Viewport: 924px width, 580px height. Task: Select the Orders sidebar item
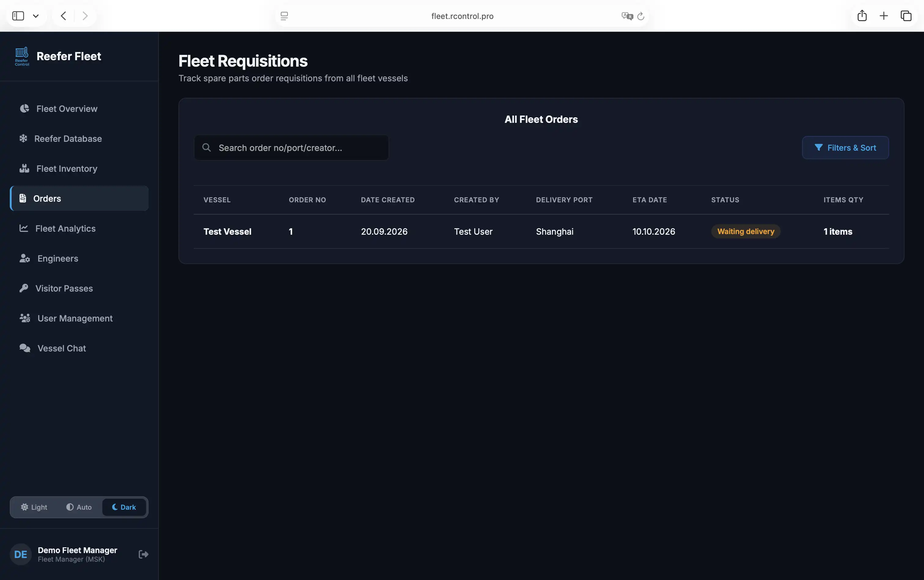pos(79,198)
